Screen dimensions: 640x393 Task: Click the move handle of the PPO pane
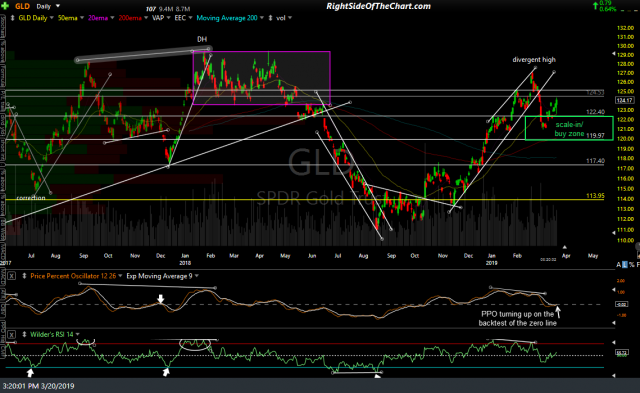point(24,276)
